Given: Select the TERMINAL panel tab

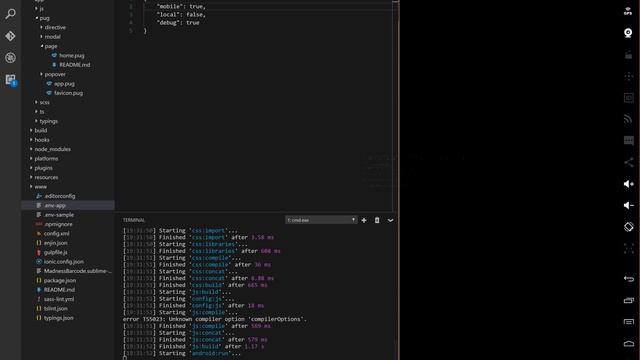Looking at the screenshot, I should click(x=134, y=220).
